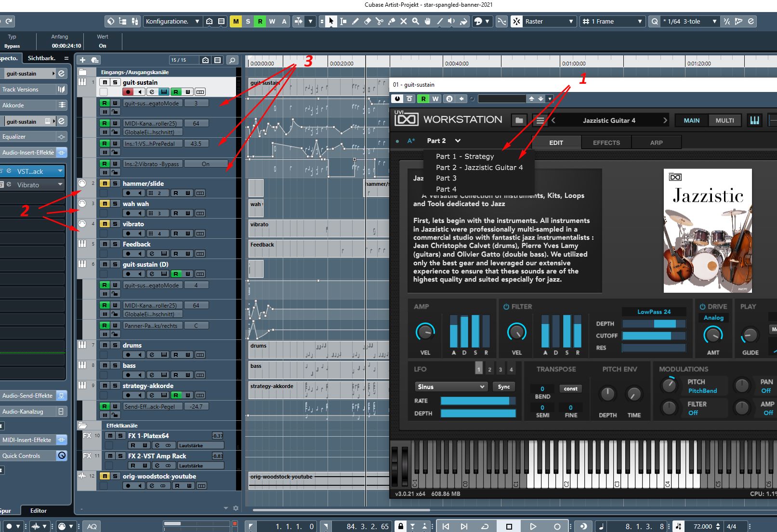Expand VST...ack insert slot dropdown
777x532 pixels.
pos(60,171)
